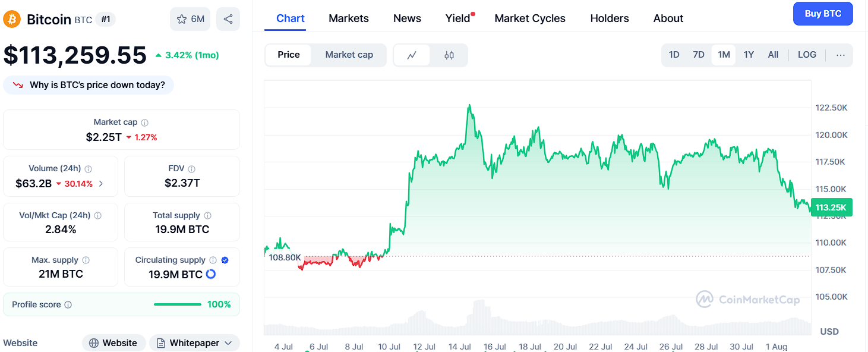The image size is (868, 352).
Task: Open the Holders tab
Action: click(x=610, y=18)
